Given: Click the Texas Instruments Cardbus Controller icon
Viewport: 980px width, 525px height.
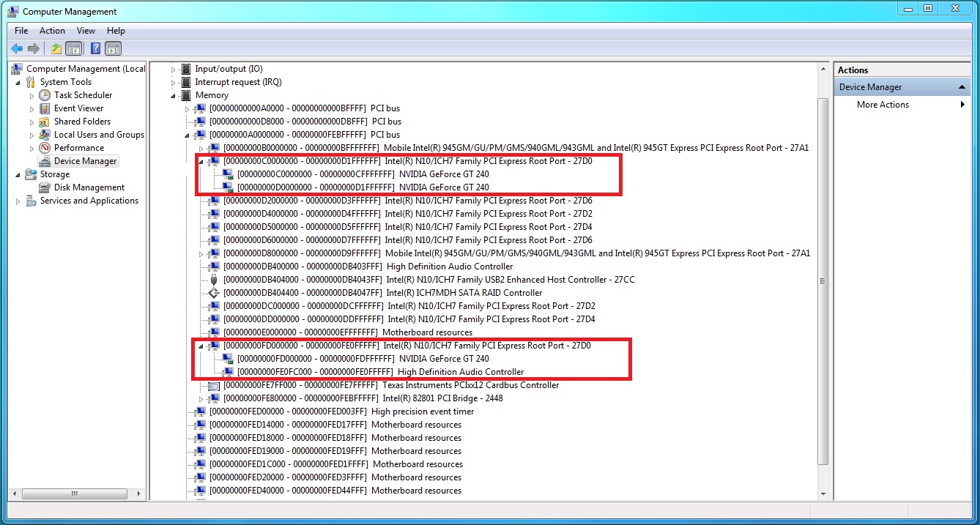Looking at the screenshot, I should pyautogui.click(x=214, y=385).
